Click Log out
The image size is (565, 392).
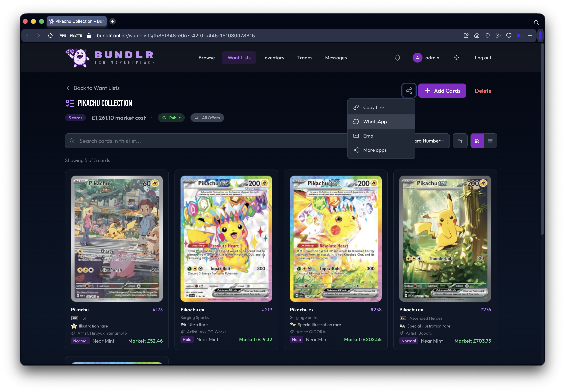click(x=483, y=58)
